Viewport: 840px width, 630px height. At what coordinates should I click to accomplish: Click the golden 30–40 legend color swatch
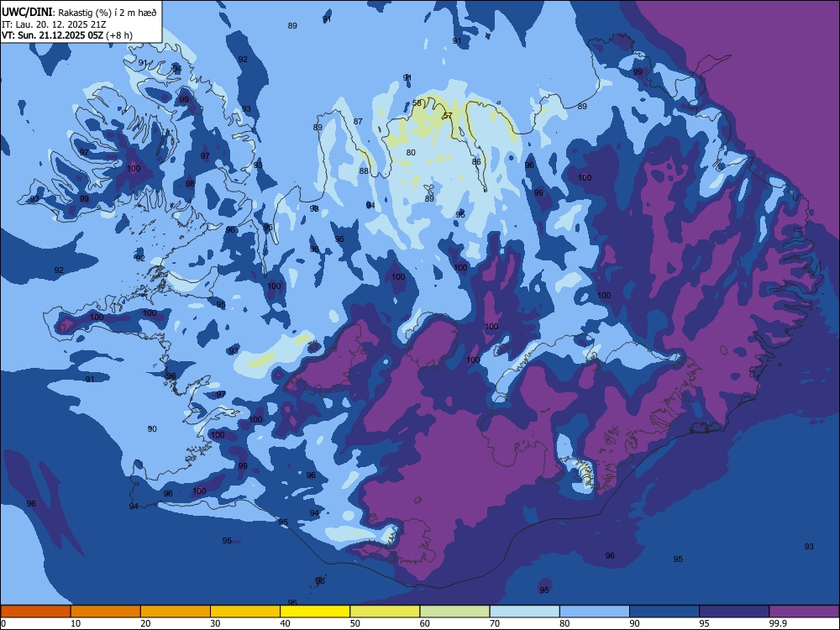[245, 612]
